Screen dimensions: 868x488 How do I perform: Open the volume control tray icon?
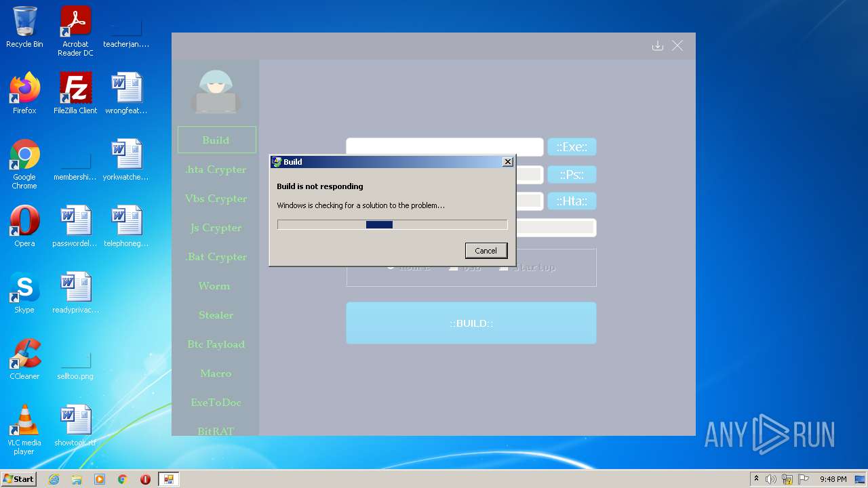771,479
